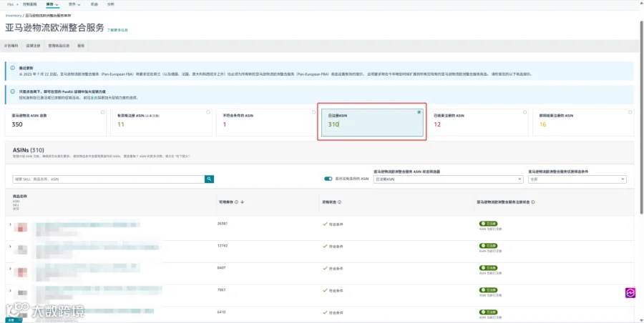The image size is (644, 323).
Task: Click the search SKU, product name, ASIN field
Action: pos(109,179)
